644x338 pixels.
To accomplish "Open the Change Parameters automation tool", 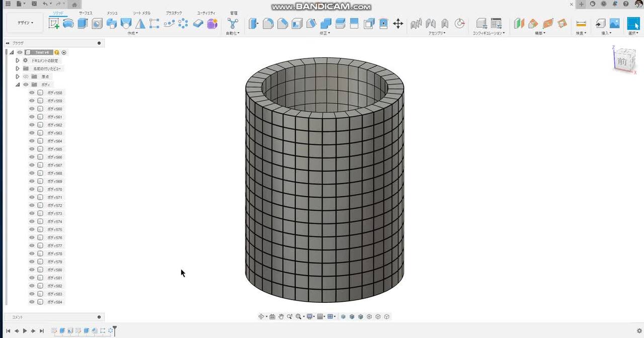I will (232, 23).
